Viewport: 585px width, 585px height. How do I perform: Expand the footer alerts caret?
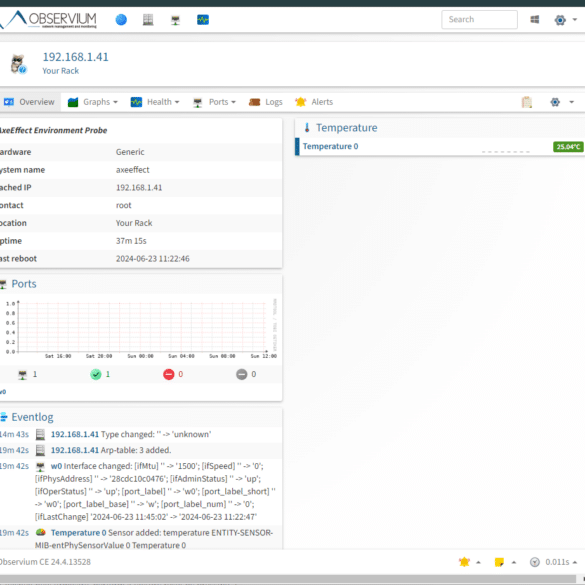(x=478, y=562)
